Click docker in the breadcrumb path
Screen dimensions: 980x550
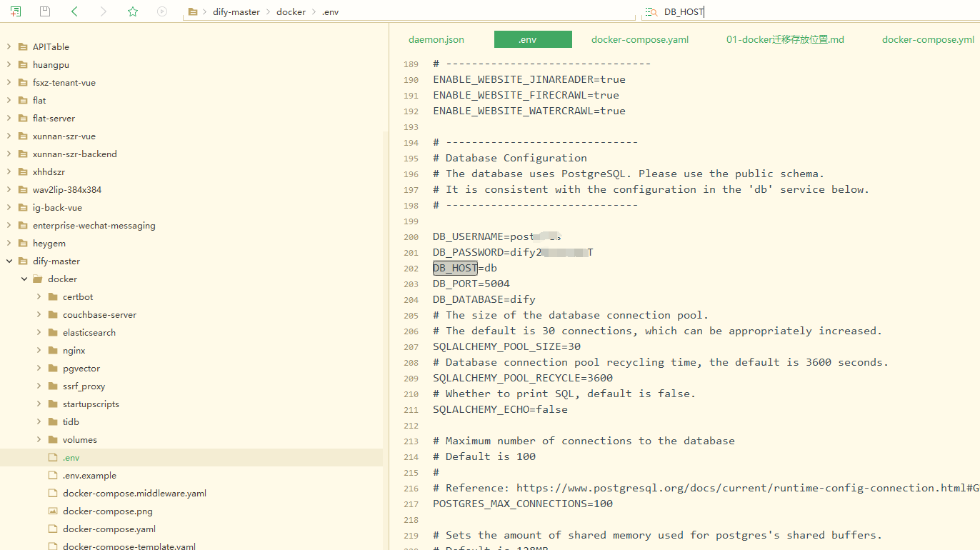(291, 12)
